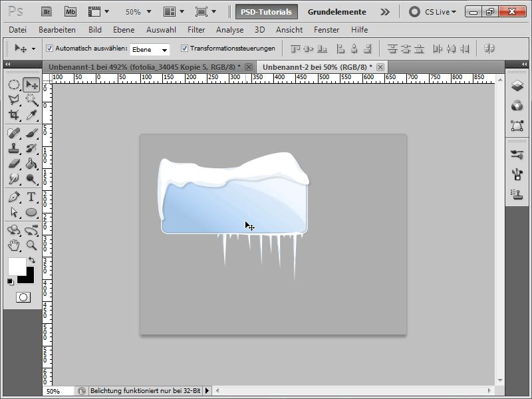Screen dimensions: 532x399
Task: Select the Paint Bucket tool
Action: click(31, 164)
